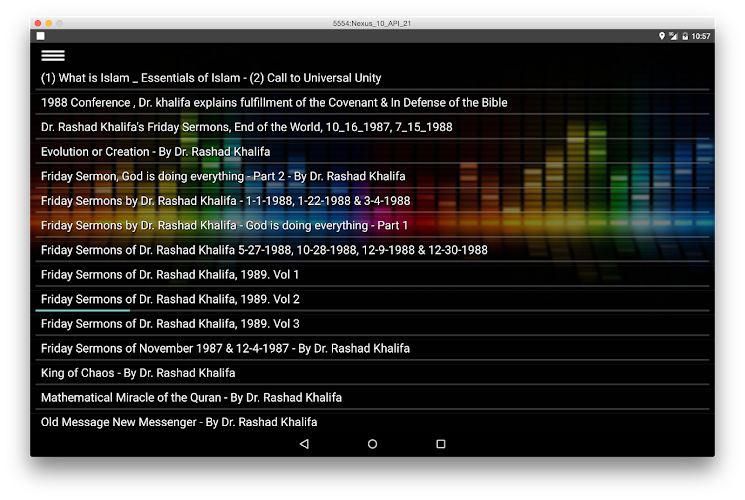Click the location pin status icon
The width and height of the screenshot is (745, 500).
pyautogui.click(x=661, y=36)
